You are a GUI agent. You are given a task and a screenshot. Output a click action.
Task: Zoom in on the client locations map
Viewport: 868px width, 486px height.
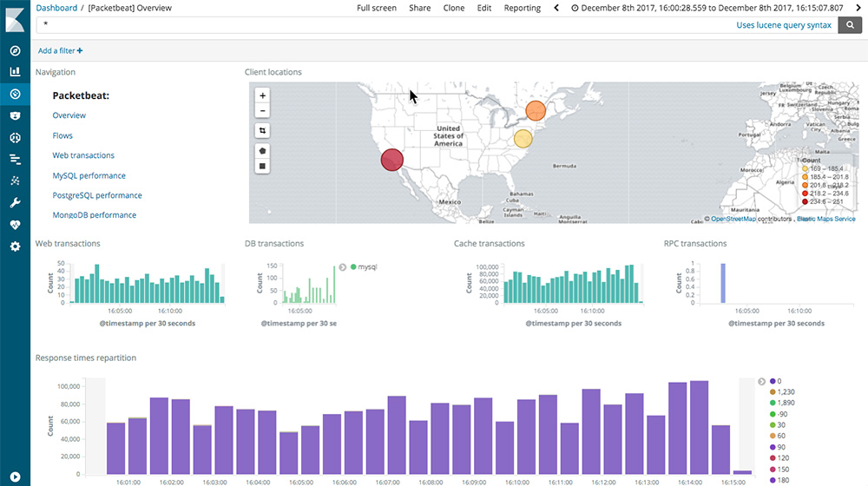pos(262,95)
